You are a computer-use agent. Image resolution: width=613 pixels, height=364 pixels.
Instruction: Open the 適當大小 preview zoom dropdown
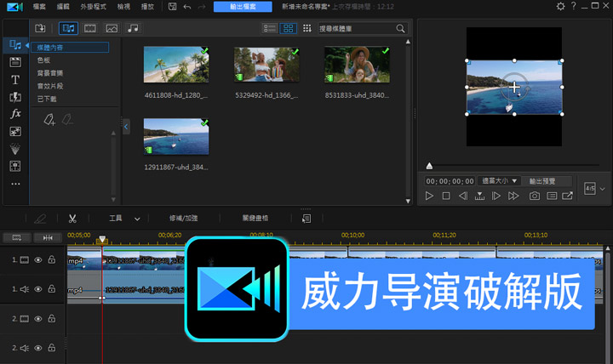(x=499, y=181)
